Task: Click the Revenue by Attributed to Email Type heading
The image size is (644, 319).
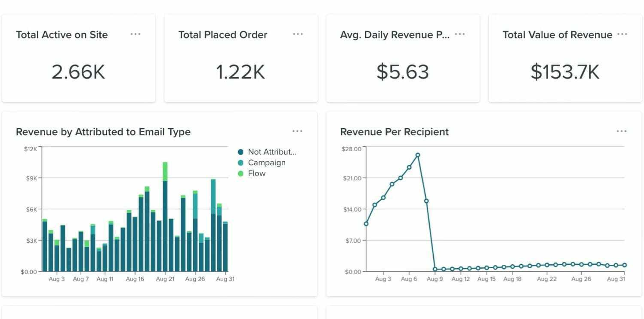Action: pos(103,132)
